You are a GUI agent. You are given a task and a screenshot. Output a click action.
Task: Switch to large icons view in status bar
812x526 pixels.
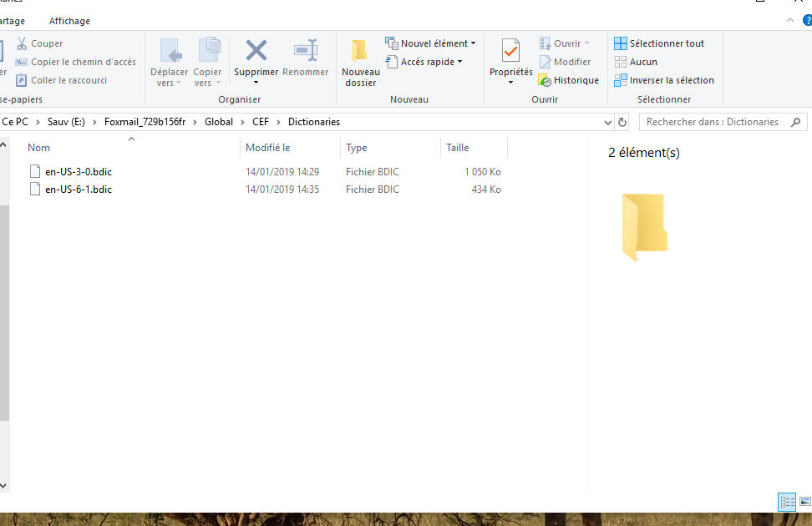coord(804,502)
